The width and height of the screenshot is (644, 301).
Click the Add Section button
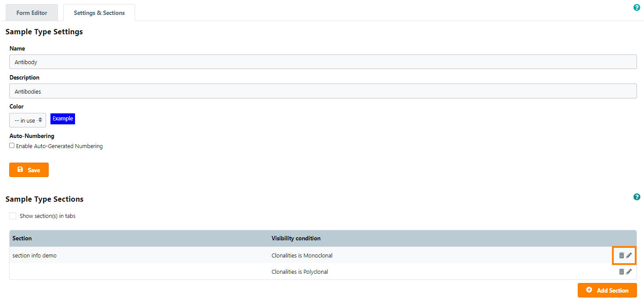(607, 290)
